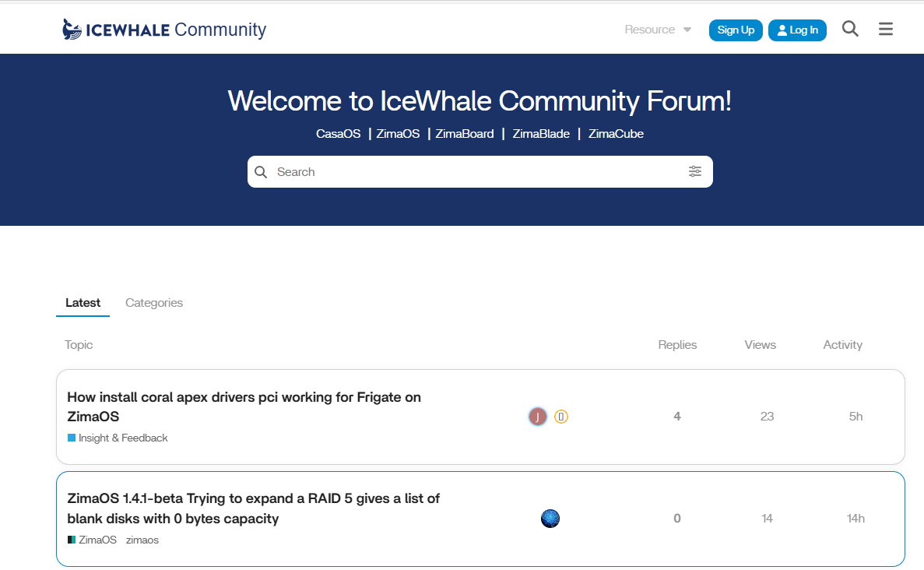Click the Sign Up button
Screen dimensions: 924x570
(x=736, y=30)
